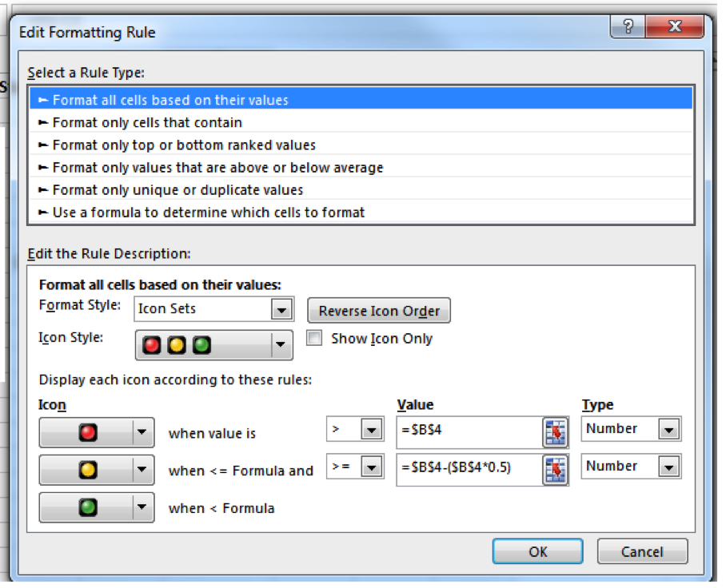The image size is (726, 588).
Task: Open the second Type dropdown set to Number
Action: (x=669, y=467)
